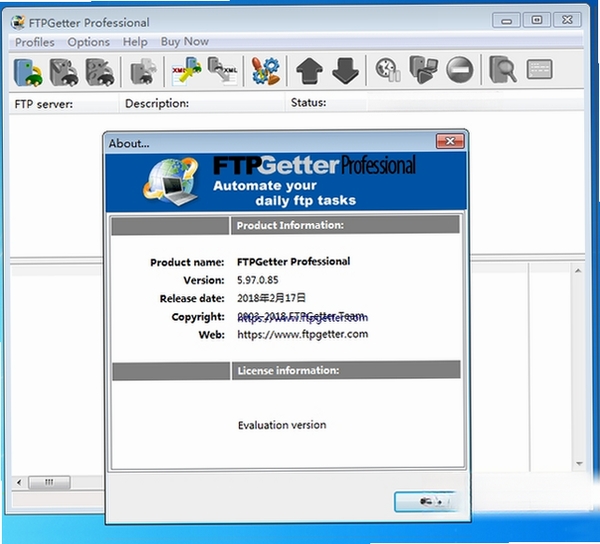Click the Evaluation version license text
The height and width of the screenshot is (544, 600).
coord(282,425)
